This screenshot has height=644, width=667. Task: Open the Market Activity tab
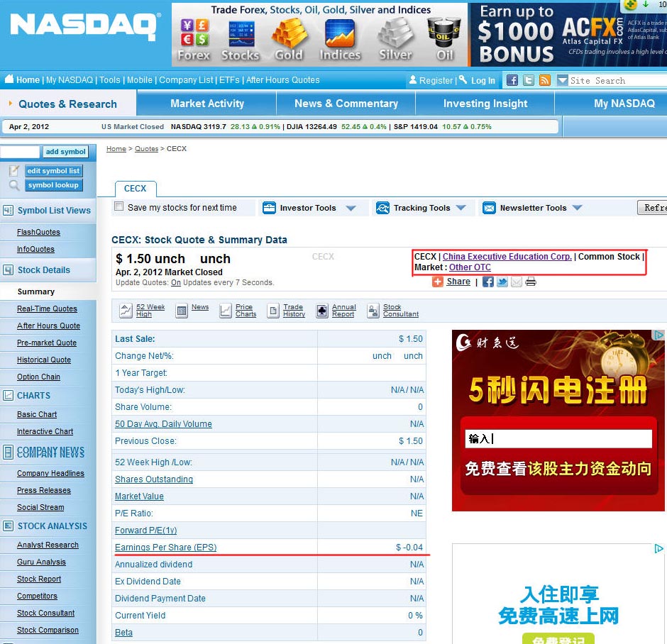[207, 104]
